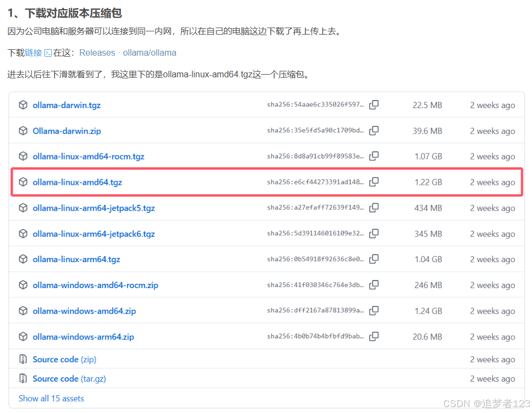Viewport: 532px width, 413px height.
Task: Copy sha256 hash for ollama-linux-amd64-rocm.tgz
Action: coord(374,156)
